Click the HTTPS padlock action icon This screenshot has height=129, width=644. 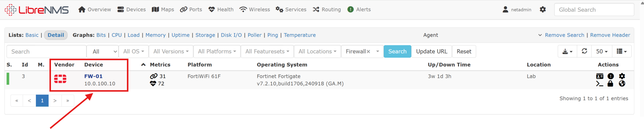pos(610,84)
